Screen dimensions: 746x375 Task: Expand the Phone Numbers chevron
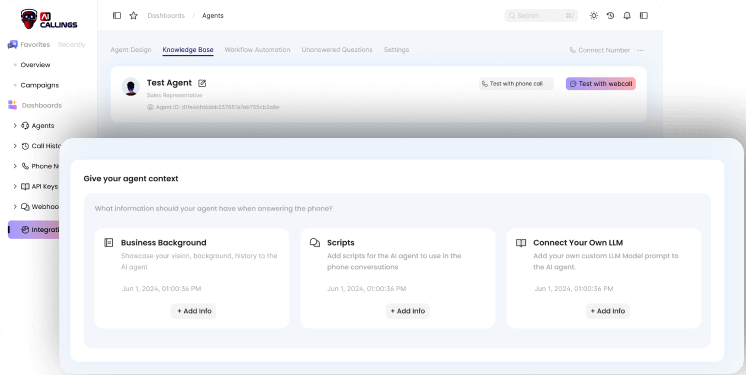pyautogui.click(x=15, y=166)
